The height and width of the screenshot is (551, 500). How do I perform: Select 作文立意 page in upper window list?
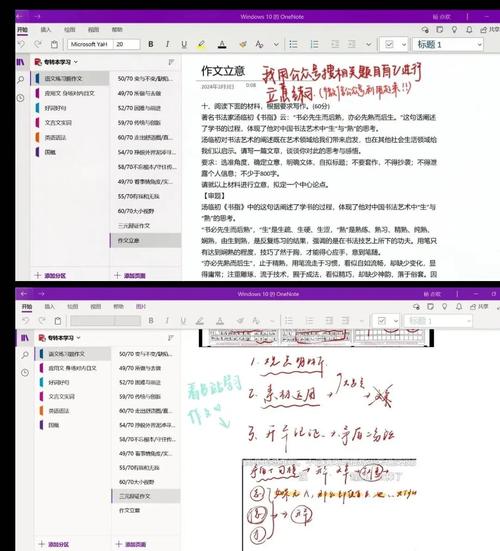pos(146,240)
